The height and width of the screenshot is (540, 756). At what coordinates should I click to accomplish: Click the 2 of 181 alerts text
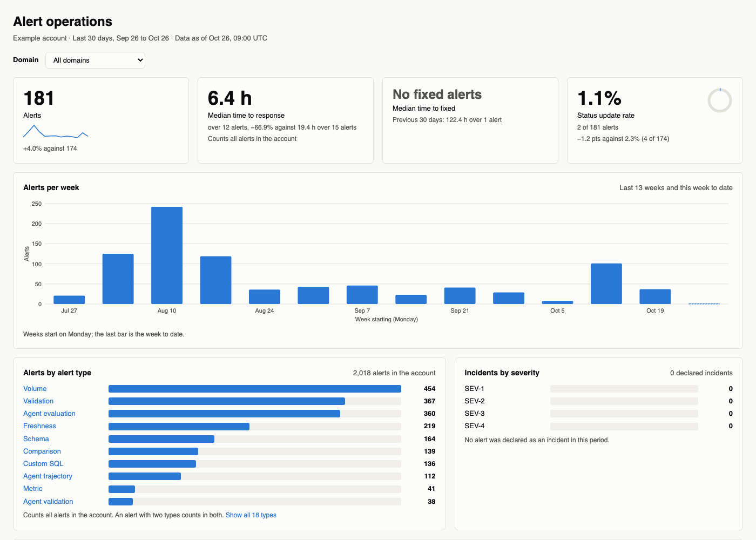pos(598,127)
